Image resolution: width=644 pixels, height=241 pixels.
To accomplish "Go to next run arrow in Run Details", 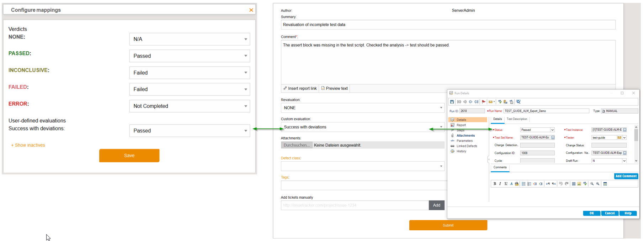I will click(470, 102).
